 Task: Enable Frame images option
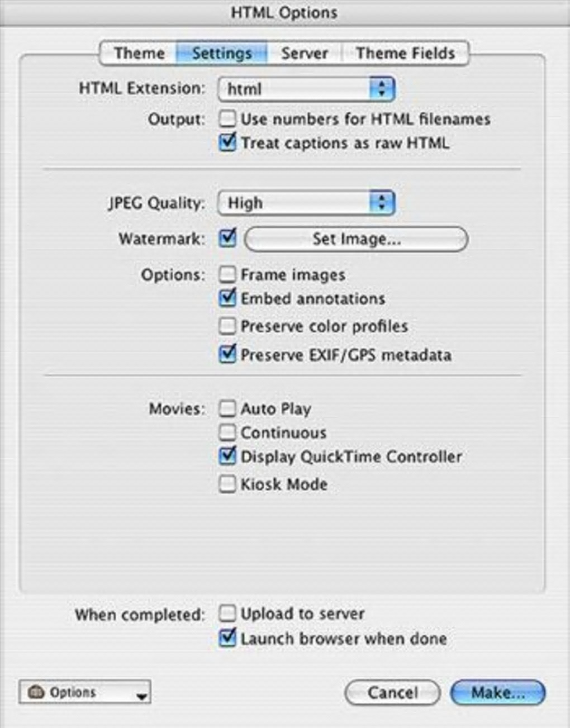tap(227, 274)
